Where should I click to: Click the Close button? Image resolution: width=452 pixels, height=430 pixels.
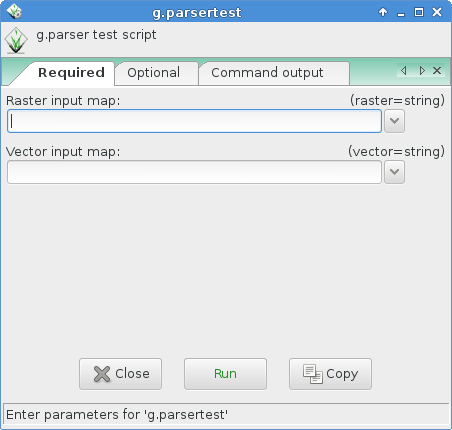coord(120,374)
